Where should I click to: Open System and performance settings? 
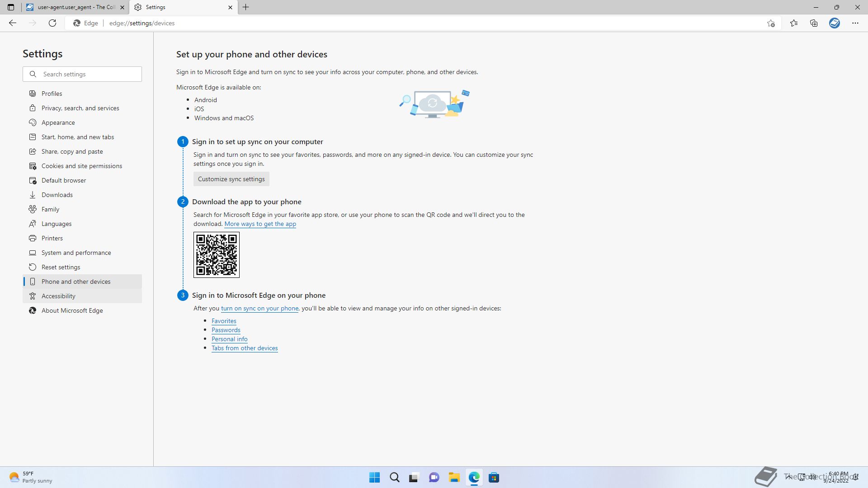pyautogui.click(x=82, y=253)
